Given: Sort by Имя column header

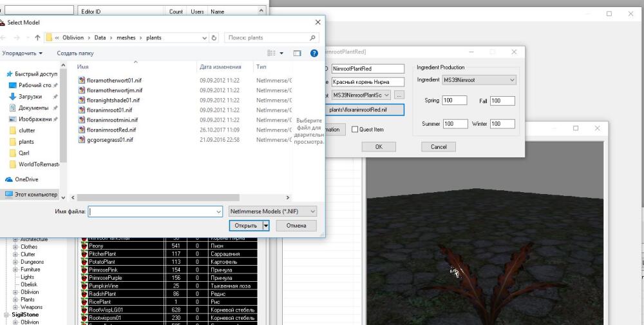Looking at the screenshot, I should point(82,66).
